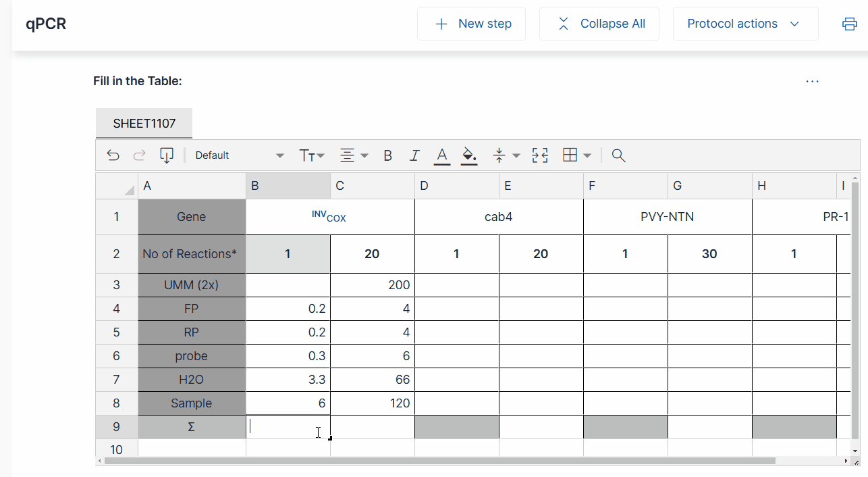
Task: Open the font color tool
Action: (x=441, y=155)
